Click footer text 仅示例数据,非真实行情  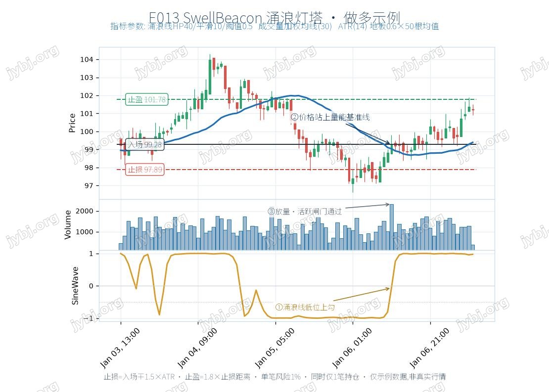click(x=408, y=377)
